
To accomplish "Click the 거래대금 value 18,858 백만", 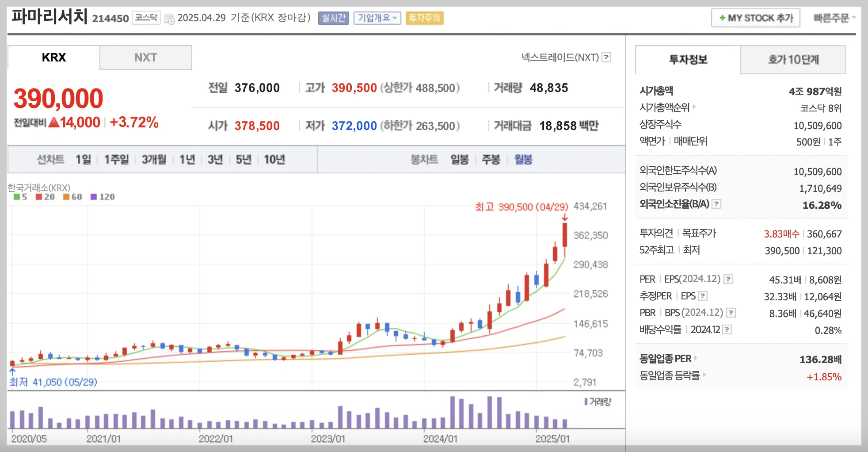I will coord(569,126).
